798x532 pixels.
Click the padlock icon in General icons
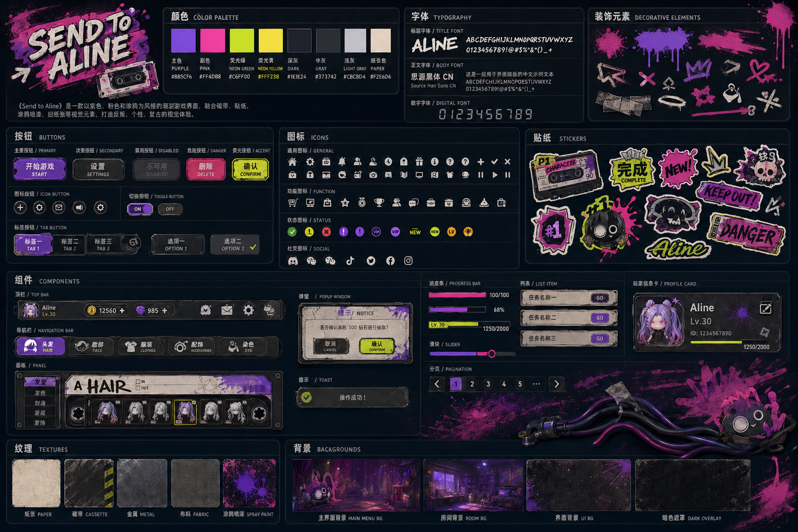[x=310, y=175]
